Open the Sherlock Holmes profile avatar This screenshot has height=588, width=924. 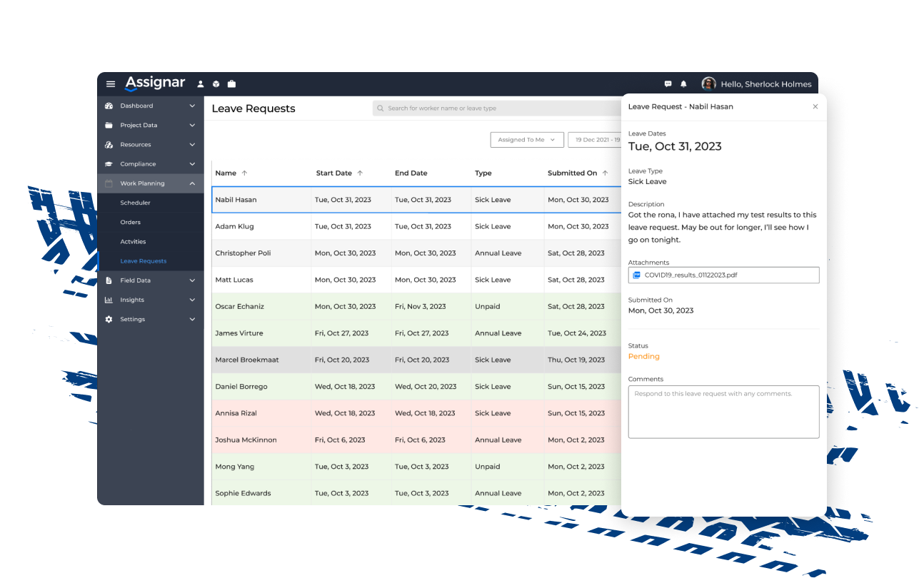click(x=708, y=83)
